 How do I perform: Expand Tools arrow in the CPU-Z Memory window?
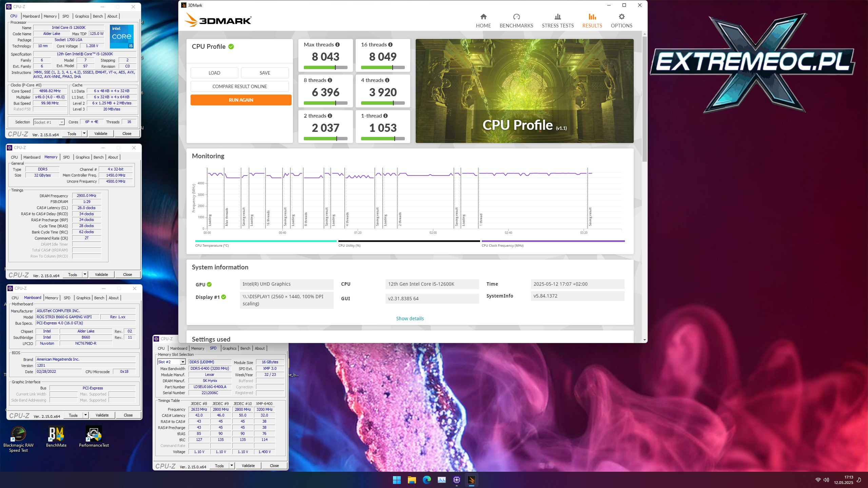[x=85, y=274]
